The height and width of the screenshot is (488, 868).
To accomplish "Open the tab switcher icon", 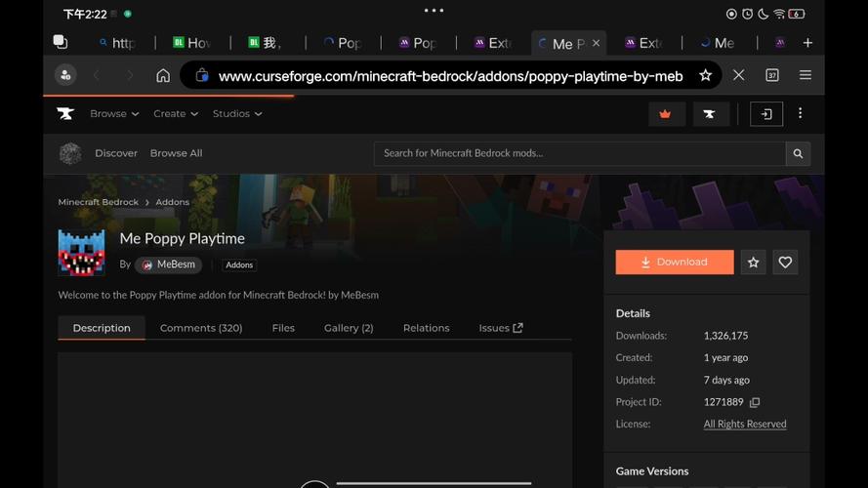I will pyautogui.click(x=61, y=42).
